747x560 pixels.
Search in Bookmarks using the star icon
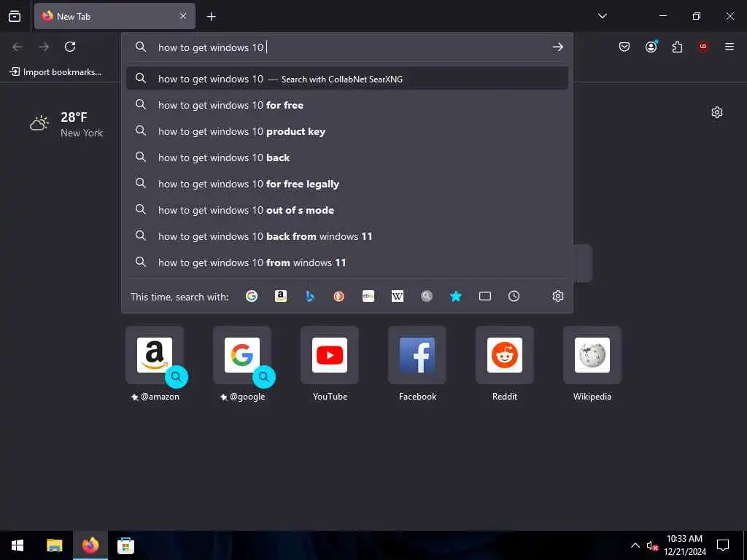pos(456,296)
